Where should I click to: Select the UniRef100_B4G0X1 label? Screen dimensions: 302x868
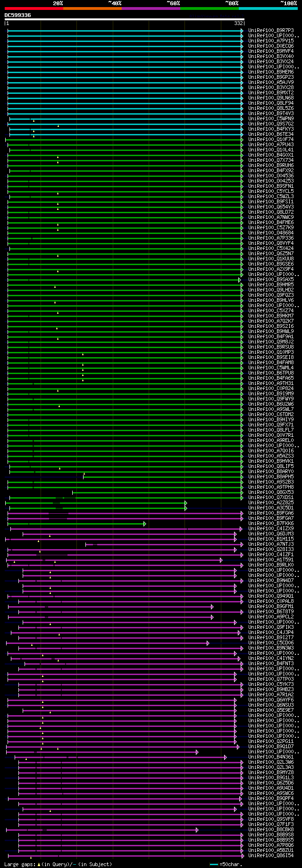(x=271, y=155)
